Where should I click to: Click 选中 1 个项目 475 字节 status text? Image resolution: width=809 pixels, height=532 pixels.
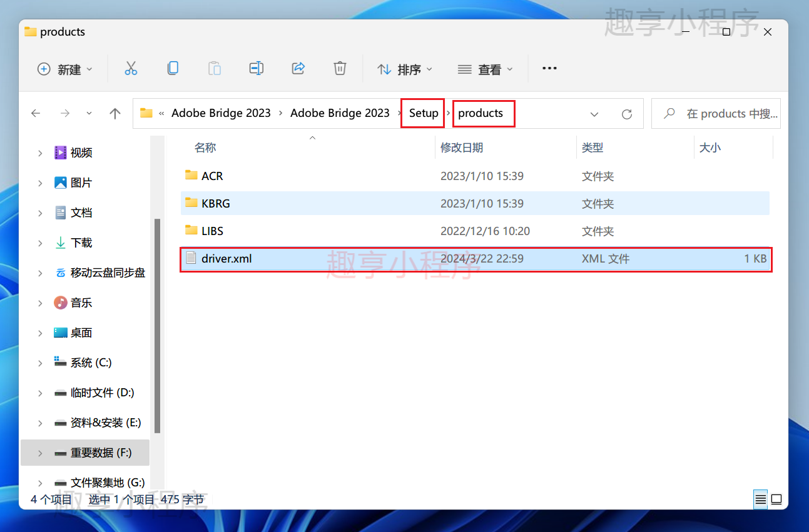[146, 499]
